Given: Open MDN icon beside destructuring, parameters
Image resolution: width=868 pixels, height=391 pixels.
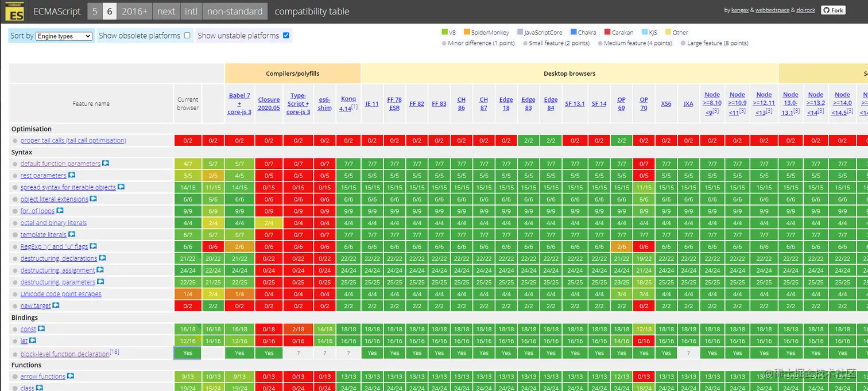Looking at the screenshot, I should (100, 282).
